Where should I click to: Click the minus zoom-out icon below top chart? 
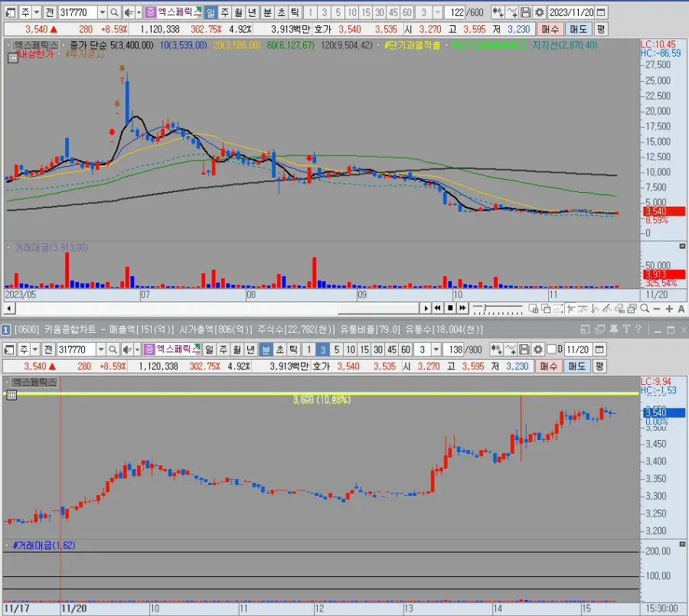click(x=657, y=309)
